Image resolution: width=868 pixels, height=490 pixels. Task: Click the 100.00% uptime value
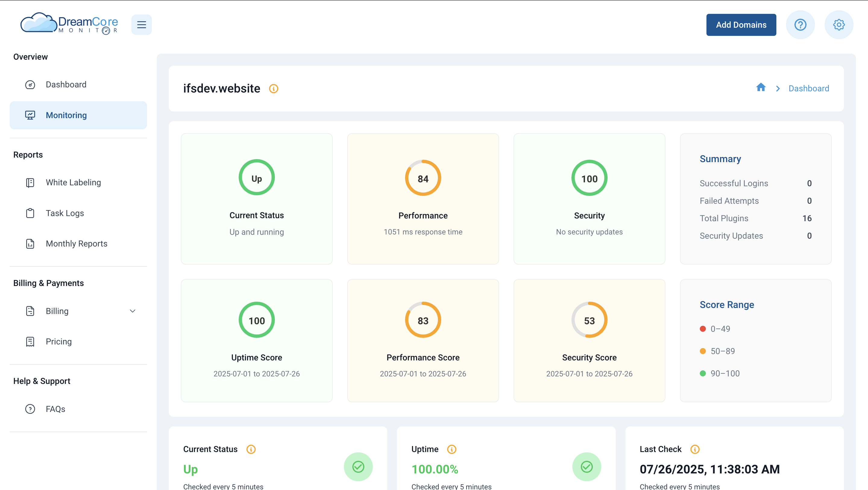[435, 469]
